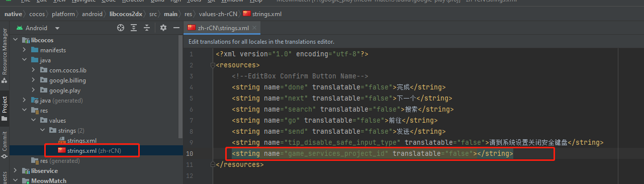This screenshot has width=644, height=184.
Task: Click 'main' in the navigation breadcrumb
Action: (x=171, y=14)
